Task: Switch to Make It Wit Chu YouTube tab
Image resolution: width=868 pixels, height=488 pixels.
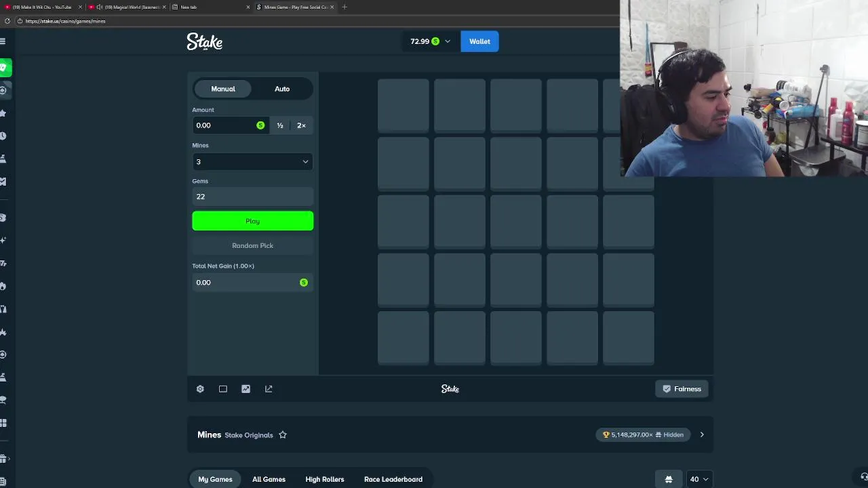Action: (x=42, y=7)
